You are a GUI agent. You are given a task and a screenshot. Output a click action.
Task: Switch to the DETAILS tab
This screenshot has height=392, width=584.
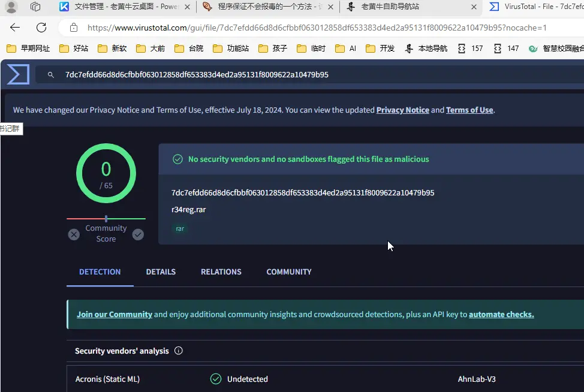[x=161, y=272]
